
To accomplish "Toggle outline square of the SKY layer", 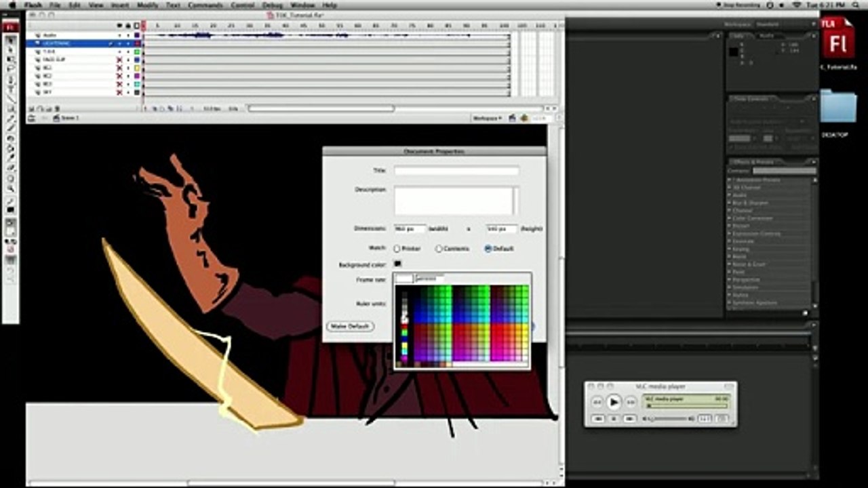I will click(x=136, y=92).
